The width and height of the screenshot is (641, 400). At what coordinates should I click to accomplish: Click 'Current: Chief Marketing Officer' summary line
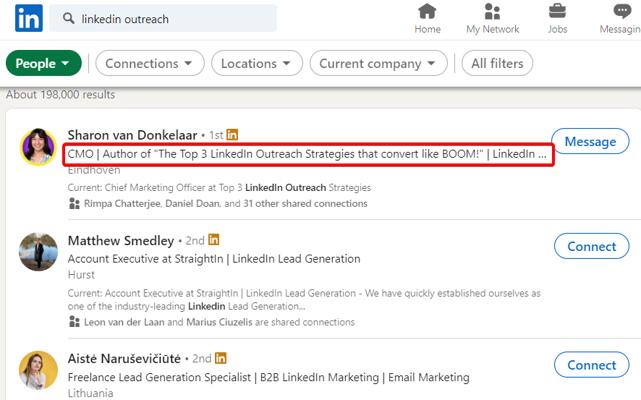click(219, 188)
